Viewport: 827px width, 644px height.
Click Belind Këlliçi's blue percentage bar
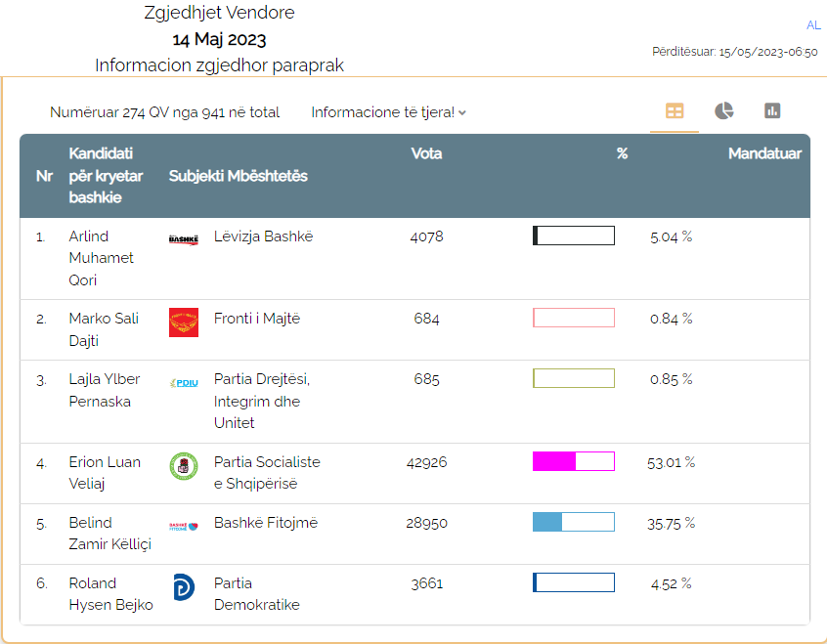(574, 522)
